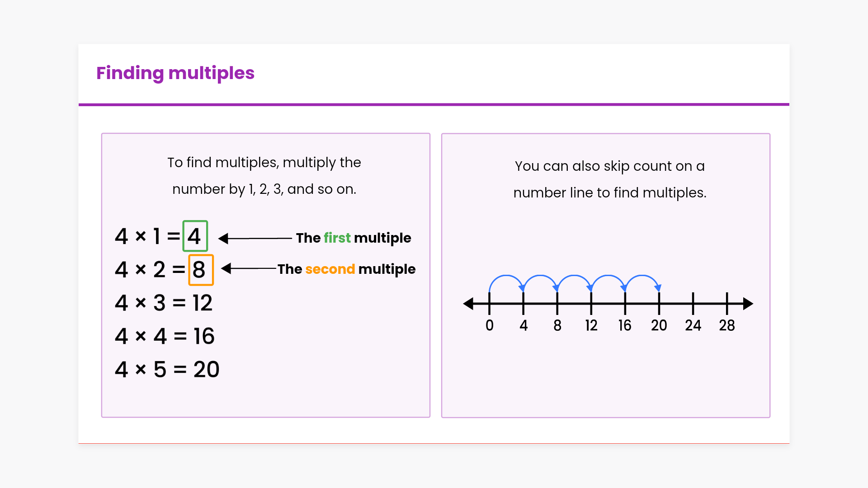
Task: Click the number line label 12
Action: coord(591,325)
